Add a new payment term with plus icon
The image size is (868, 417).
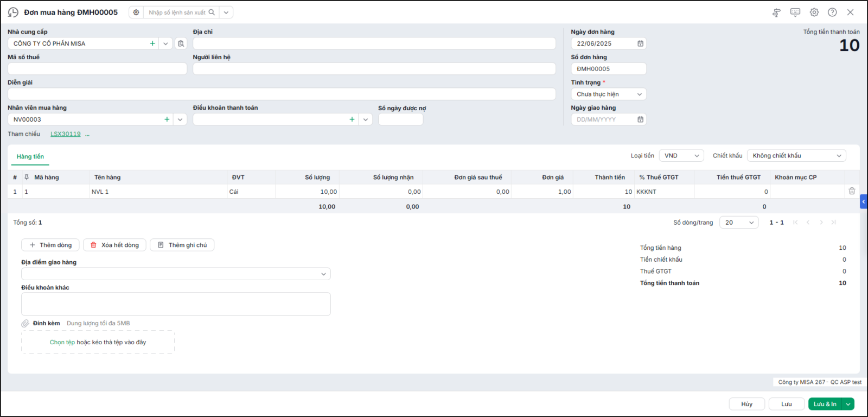click(352, 119)
